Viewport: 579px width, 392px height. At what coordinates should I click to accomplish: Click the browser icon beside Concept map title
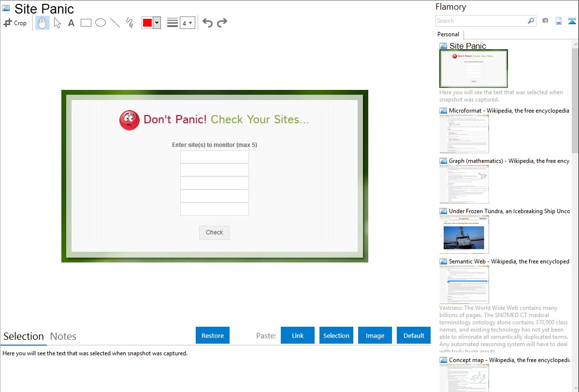tap(443, 360)
